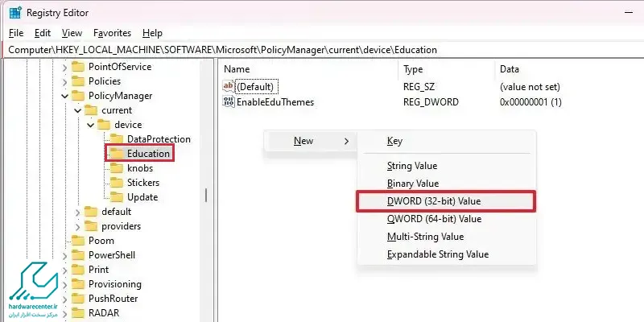This screenshot has width=644, height=322.
Task: Click the (Default) string value icon
Action: [x=229, y=86]
